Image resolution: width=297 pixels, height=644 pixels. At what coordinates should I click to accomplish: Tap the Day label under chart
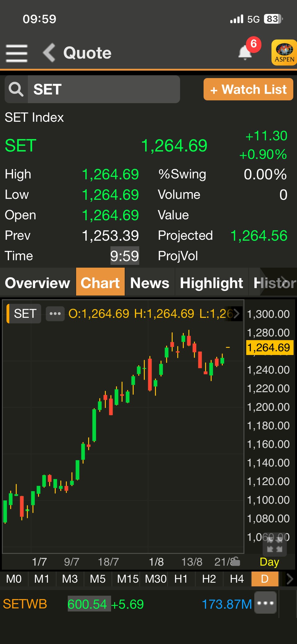[x=269, y=562]
